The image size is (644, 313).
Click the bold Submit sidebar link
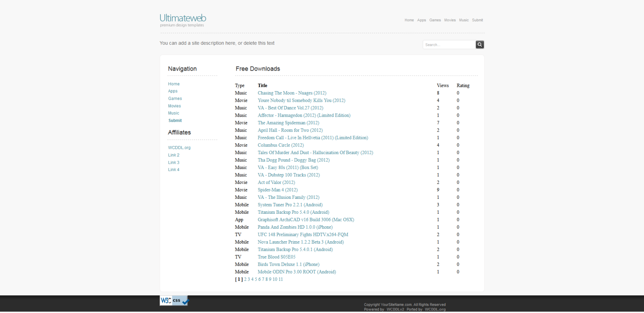pyautogui.click(x=175, y=121)
